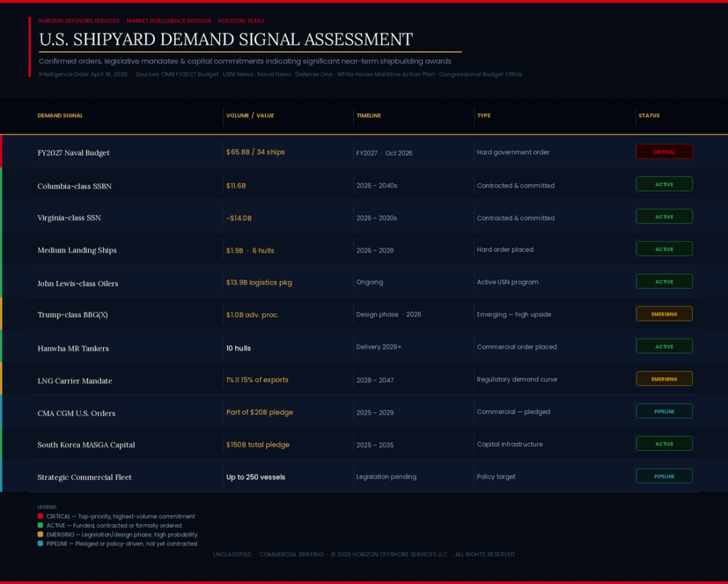Click the STATUS column header

point(649,115)
